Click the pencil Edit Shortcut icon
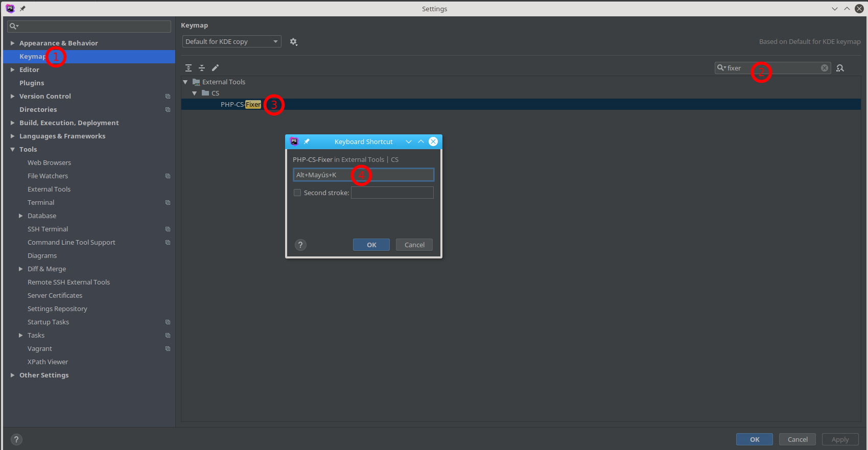 click(x=216, y=68)
